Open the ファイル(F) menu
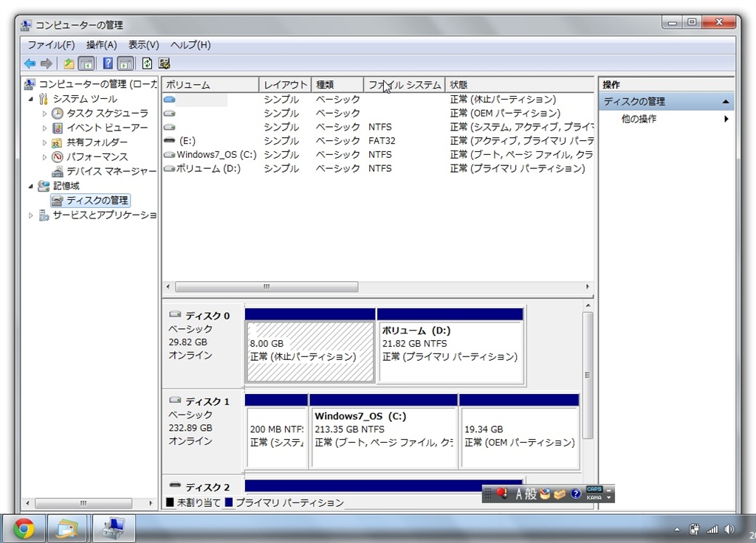Viewport: 756px width, 543px height. pyautogui.click(x=51, y=45)
